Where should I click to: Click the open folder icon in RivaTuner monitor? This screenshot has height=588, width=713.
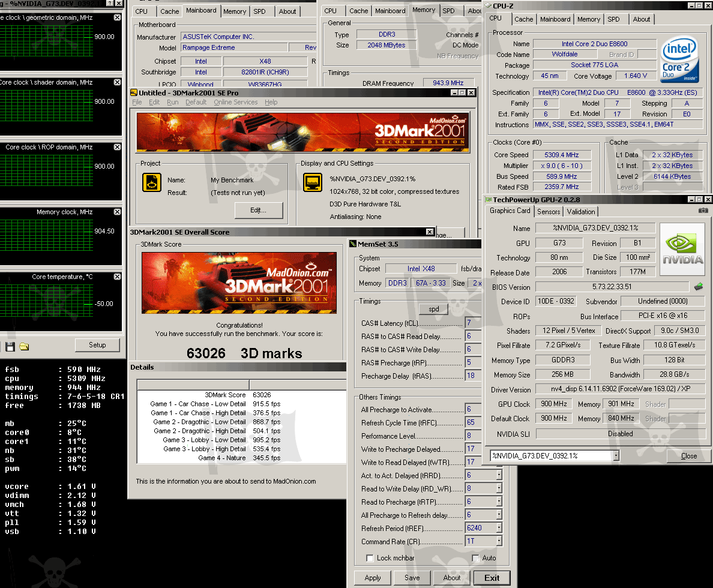pyautogui.click(x=24, y=347)
